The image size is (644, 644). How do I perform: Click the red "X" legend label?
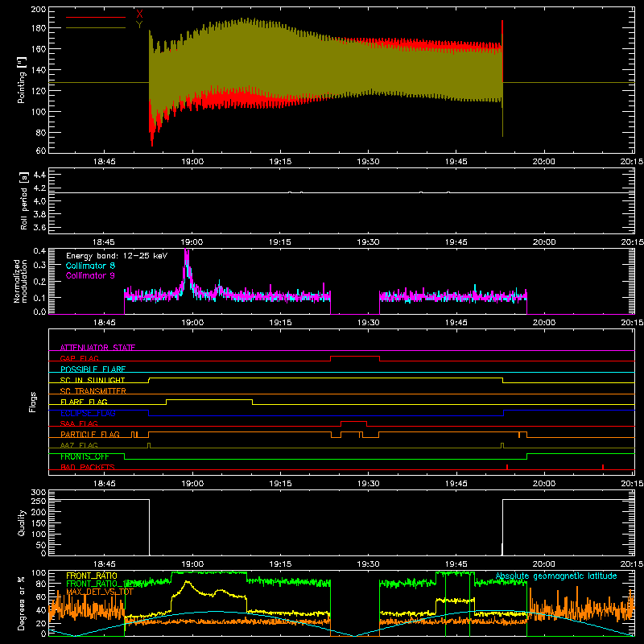pyautogui.click(x=139, y=14)
